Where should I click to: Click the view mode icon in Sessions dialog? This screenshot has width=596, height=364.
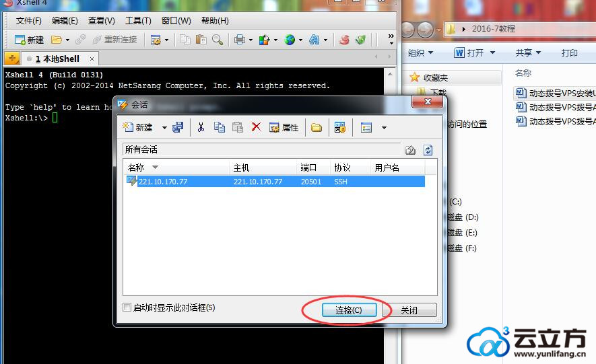click(366, 128)
